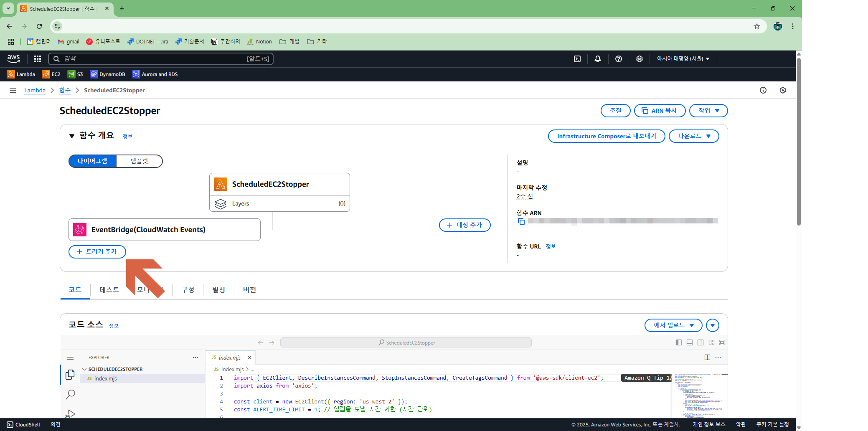Toggle the secondary sidebar layout icon
Viewport: 868px width, 431px height.
[700, 342]
